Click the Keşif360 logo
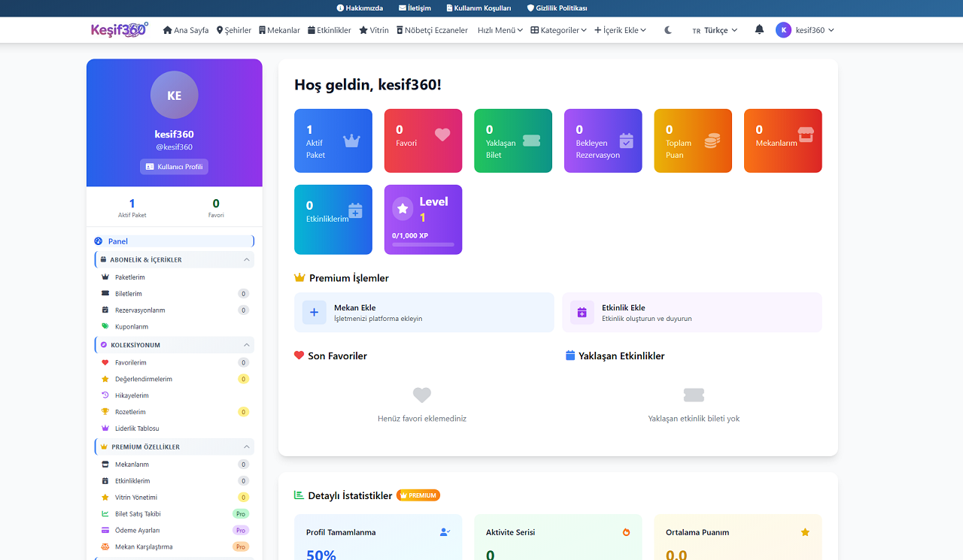This screenshot has height=560, width=963. pos(120,30)
